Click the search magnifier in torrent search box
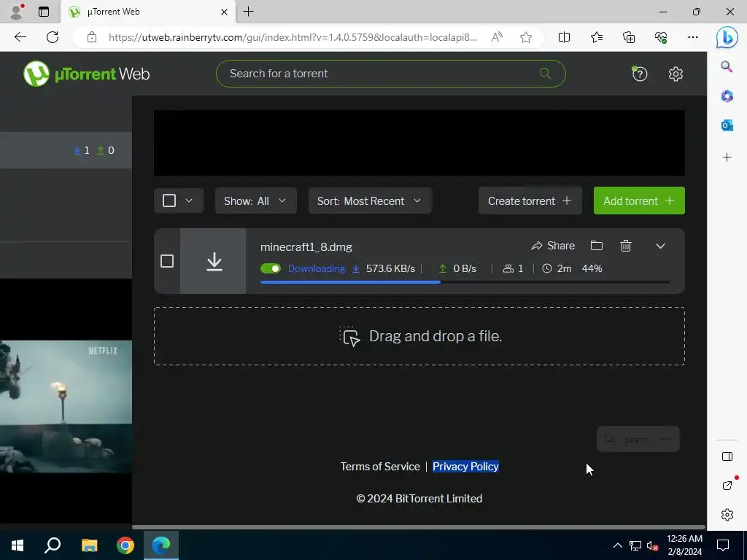747x560 pixels. pos(545,74)
